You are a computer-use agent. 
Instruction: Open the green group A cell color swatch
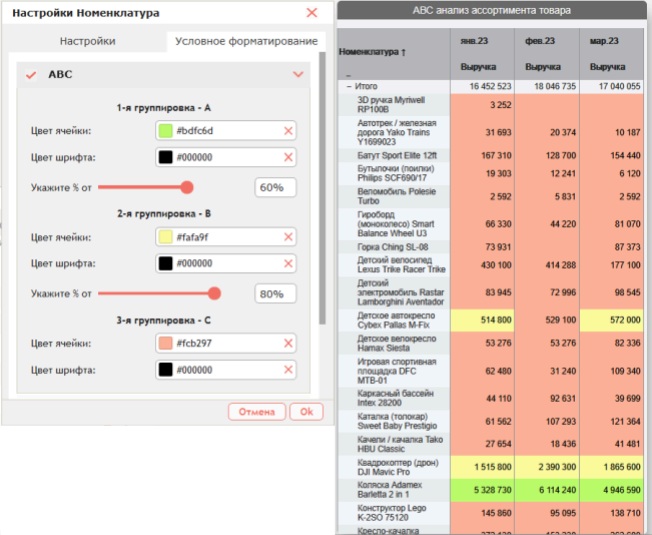tap(165, 131)
